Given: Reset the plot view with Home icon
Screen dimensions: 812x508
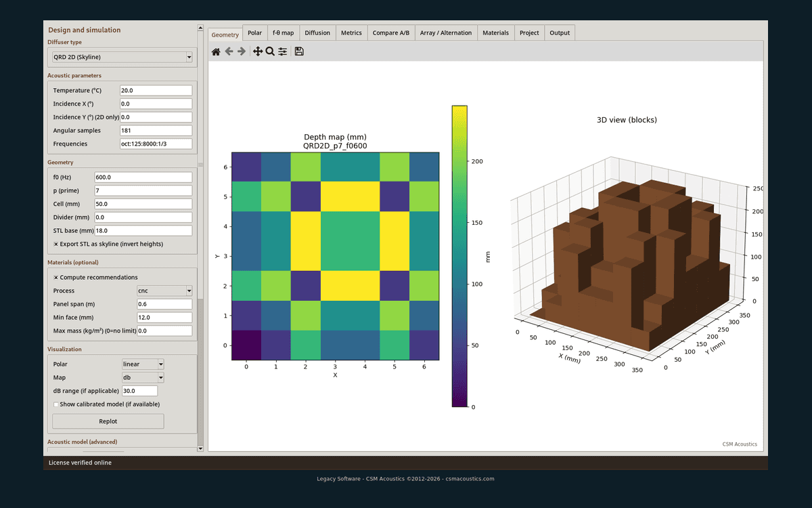Looking at the screenshot, I should click(216, 51).
